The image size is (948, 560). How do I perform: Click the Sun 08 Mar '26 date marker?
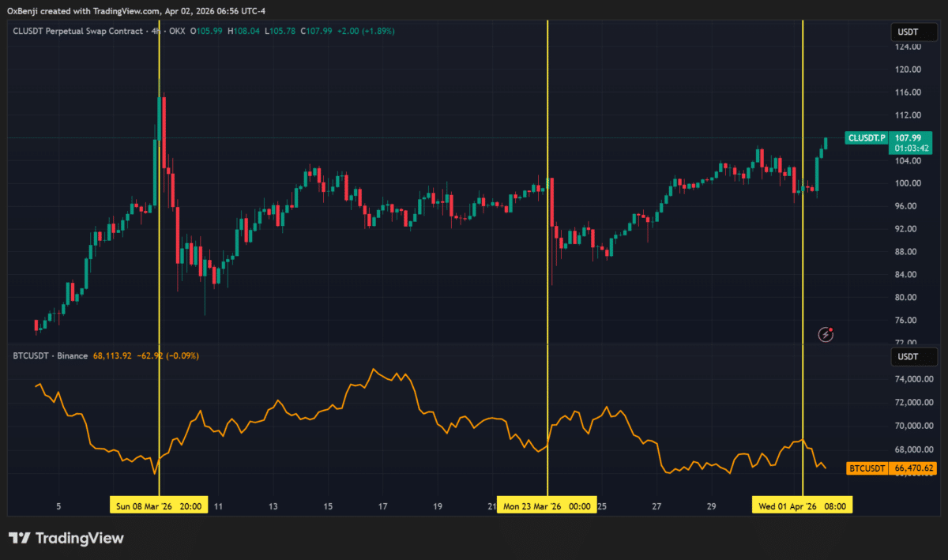point(159,506)
